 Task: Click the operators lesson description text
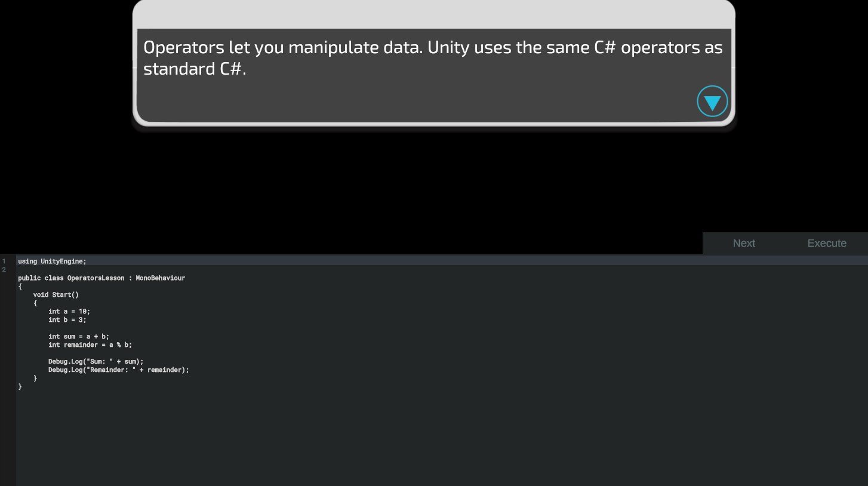tap(432, 57)
